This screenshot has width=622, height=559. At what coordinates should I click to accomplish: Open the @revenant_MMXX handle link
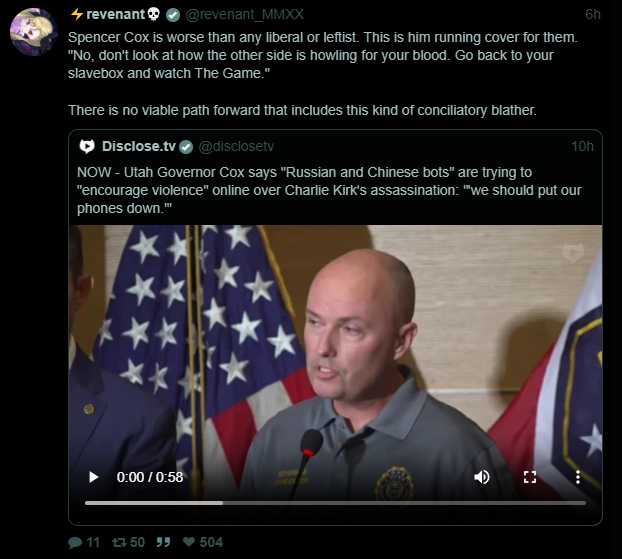(x=244, y=14)
